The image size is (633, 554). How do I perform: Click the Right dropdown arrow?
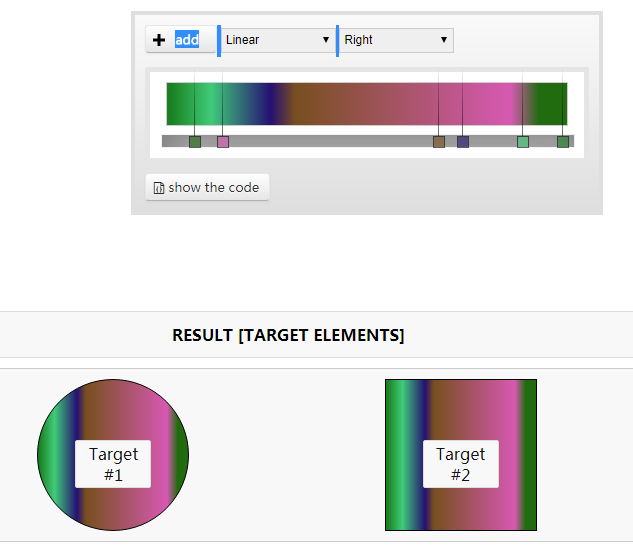(x=444, y=40)
